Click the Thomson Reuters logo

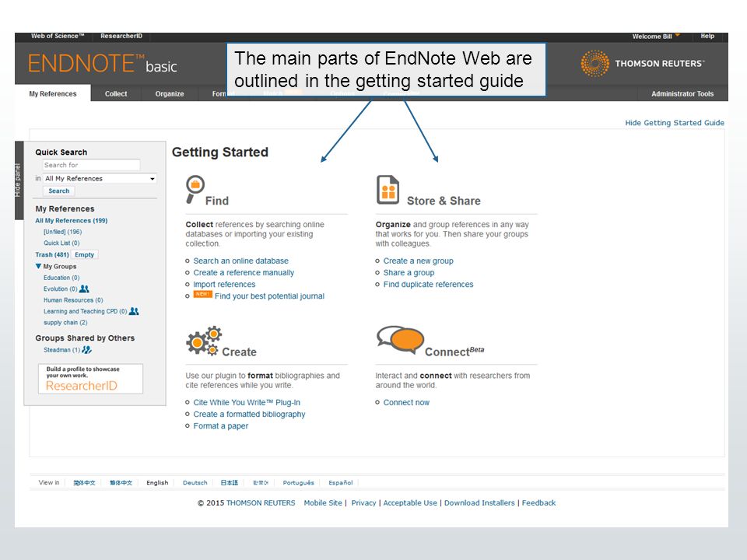pos(642,63)
